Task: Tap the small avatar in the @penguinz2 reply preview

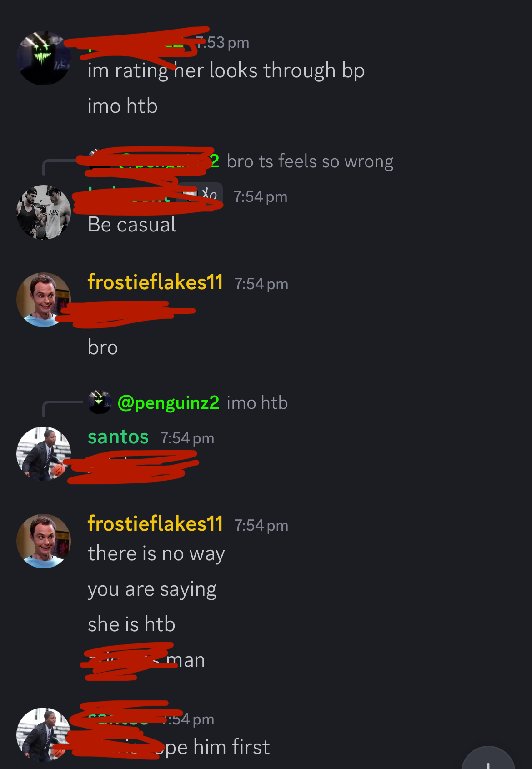Action: 100,402
